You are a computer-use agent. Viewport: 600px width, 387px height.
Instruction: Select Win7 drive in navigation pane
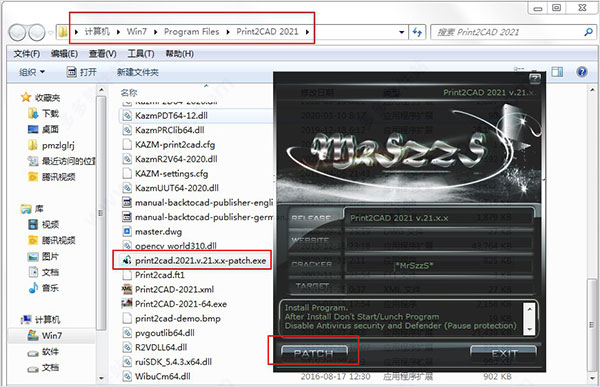44,336
